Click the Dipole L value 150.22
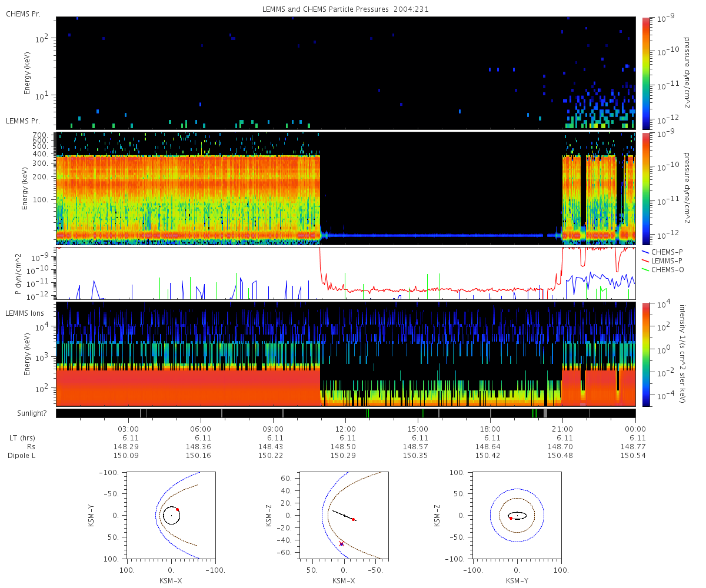Viewport: 706px width, 588px height. [271, 455]
